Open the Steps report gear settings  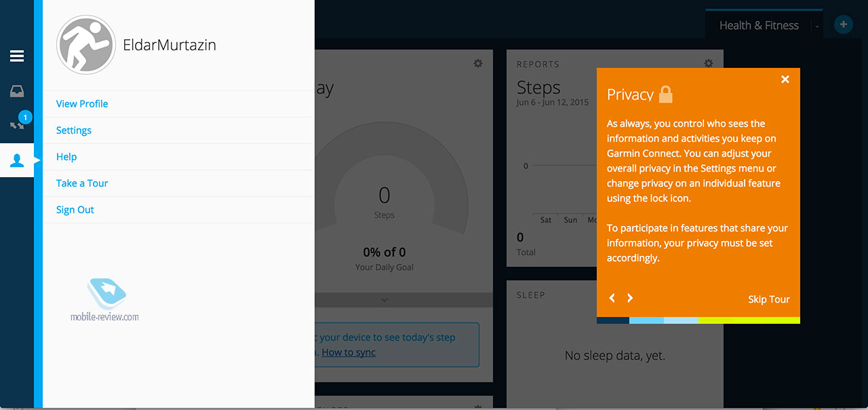(x=709, y=63)
